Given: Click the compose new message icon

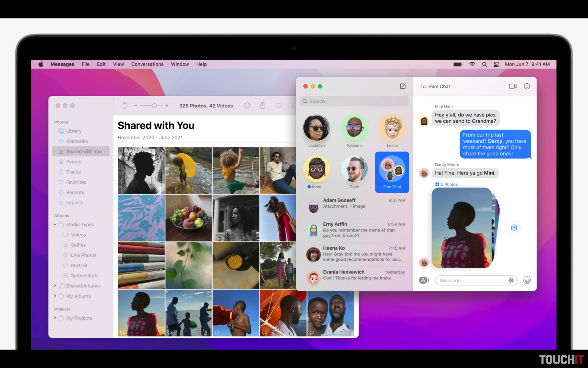Looking at the screenshot, I should click(403, 86).
